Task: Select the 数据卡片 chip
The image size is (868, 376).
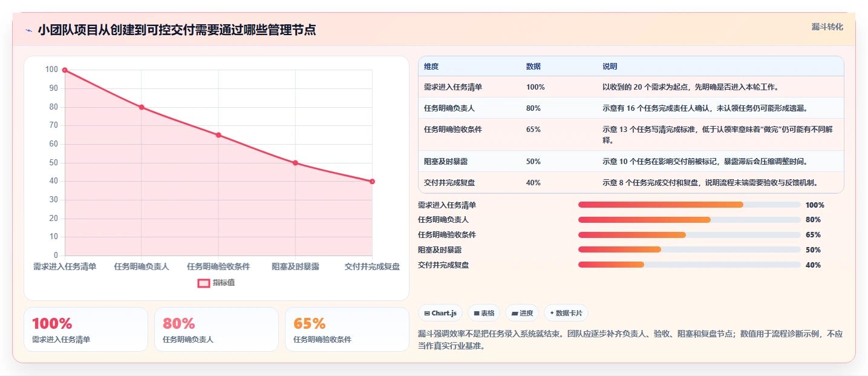Action: [x=566, y=313]
